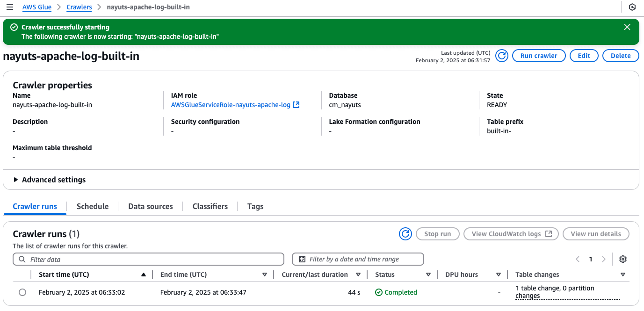The image size is (644, 311).
Task: Switch to the Crawler runs tab
Action: point(35,206)
